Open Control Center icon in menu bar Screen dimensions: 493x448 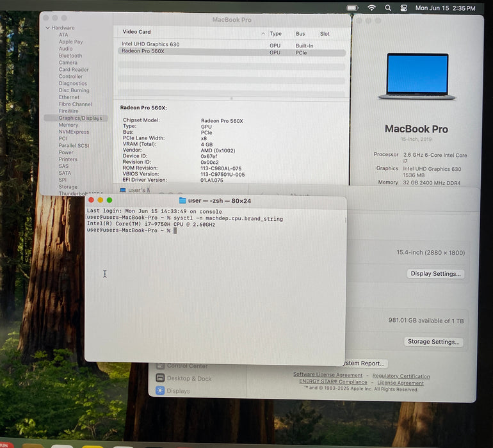click(x=404, y=8)
